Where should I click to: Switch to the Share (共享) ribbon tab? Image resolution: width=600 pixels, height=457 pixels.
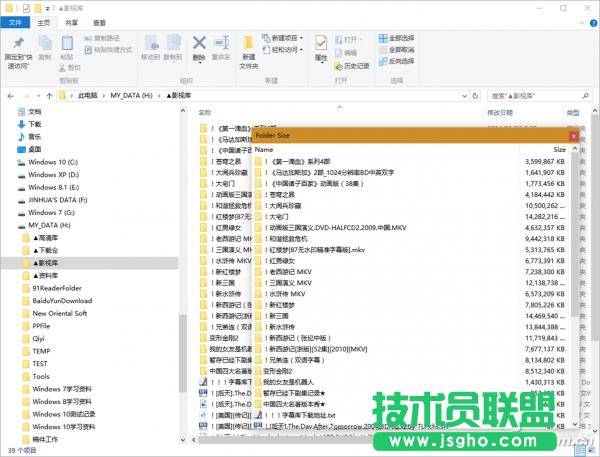coord(73,21)
